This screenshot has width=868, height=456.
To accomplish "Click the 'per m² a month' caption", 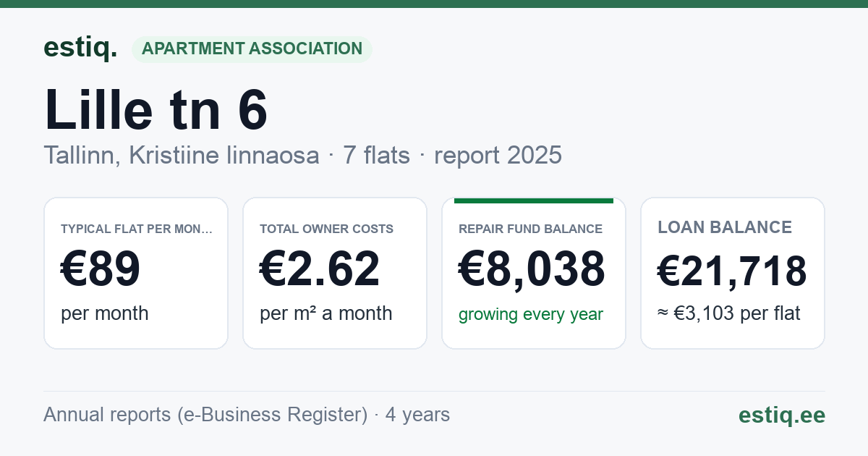I will 326,313.
